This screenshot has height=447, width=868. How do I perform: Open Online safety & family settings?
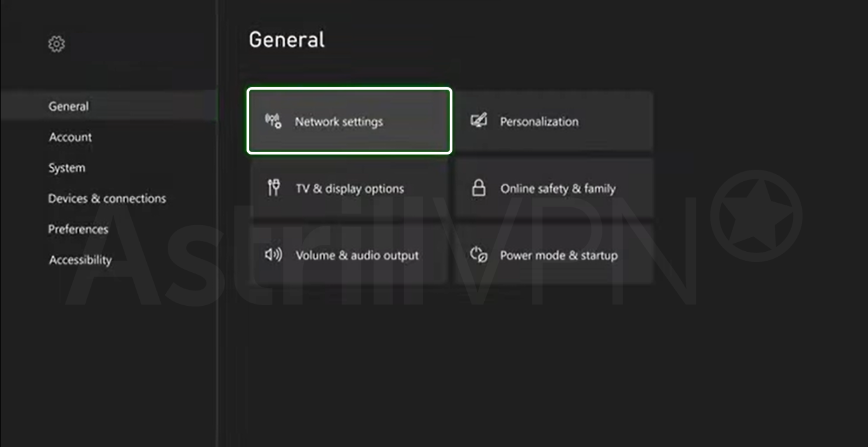[x=553, y=188]
